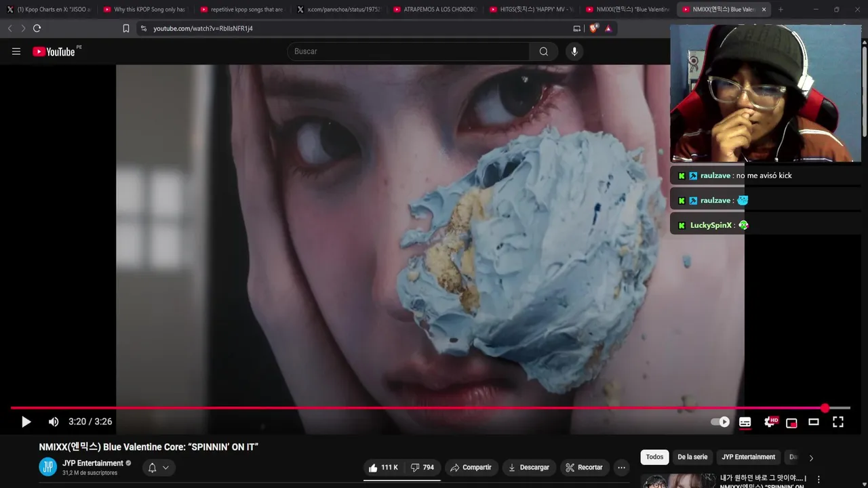View site information icon in address bar
Image resolution: width=868 pixels, height=488 pixels.
(143, 28)
